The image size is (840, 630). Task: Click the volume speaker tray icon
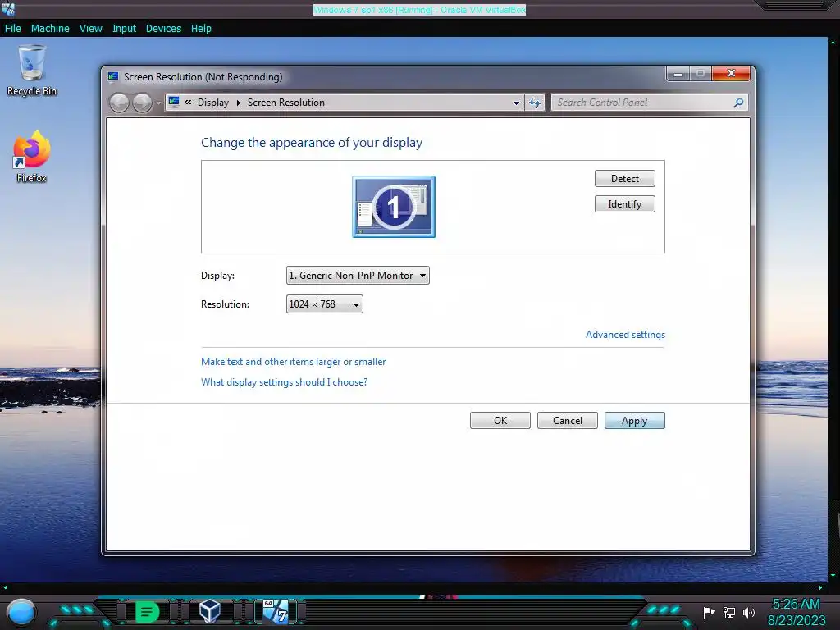click(x=749, y=612)
